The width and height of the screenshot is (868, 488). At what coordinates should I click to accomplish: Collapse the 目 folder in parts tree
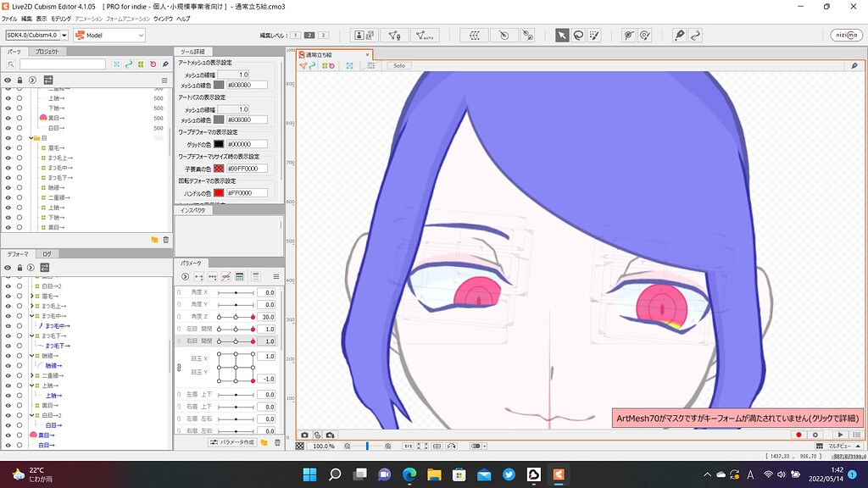pos(30,137)
